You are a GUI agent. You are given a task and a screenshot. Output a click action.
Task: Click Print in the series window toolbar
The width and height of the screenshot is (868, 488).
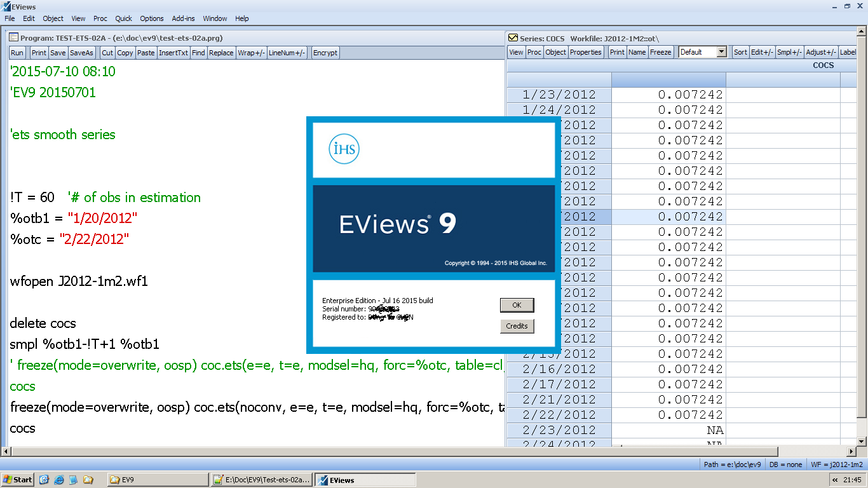(x=617, y=52)
